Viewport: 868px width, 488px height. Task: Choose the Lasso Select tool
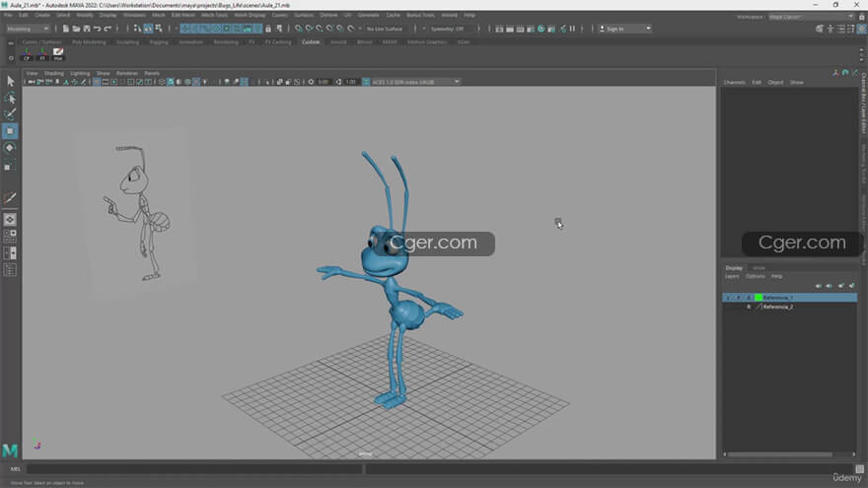click(x=10, y=98)
